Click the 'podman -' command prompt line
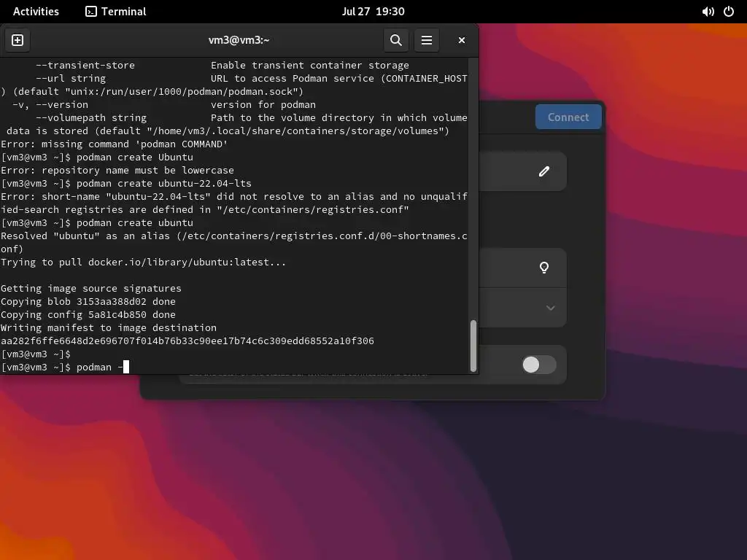Viewport: 747px width, 560px height. pos(65,367)
